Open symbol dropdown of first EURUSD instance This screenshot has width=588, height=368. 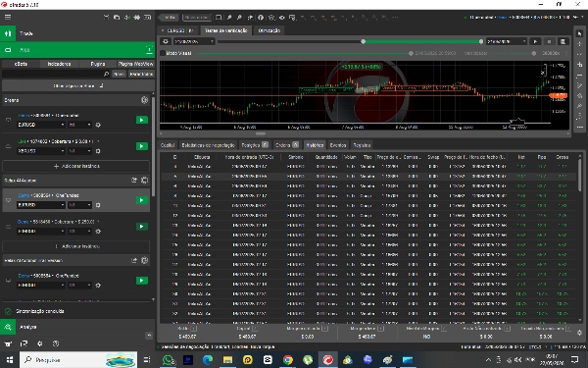(x=40, y=125)
